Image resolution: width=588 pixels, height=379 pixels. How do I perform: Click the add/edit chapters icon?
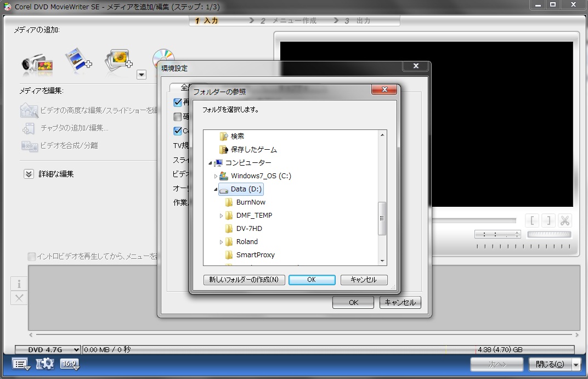(29, 128)
